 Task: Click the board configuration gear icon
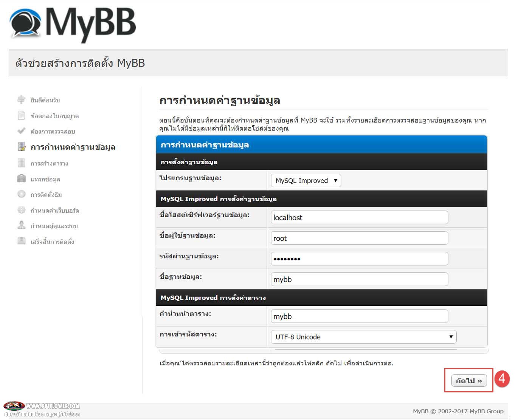click(22, 210)
